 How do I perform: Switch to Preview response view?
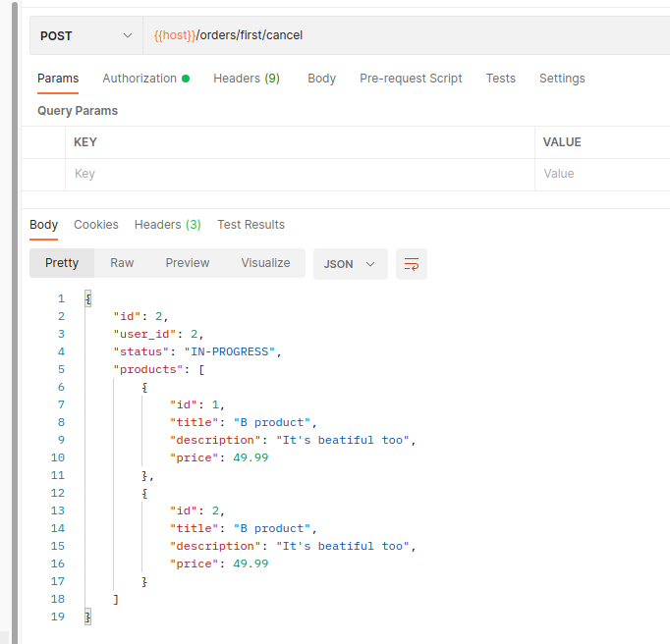point(188,263)
